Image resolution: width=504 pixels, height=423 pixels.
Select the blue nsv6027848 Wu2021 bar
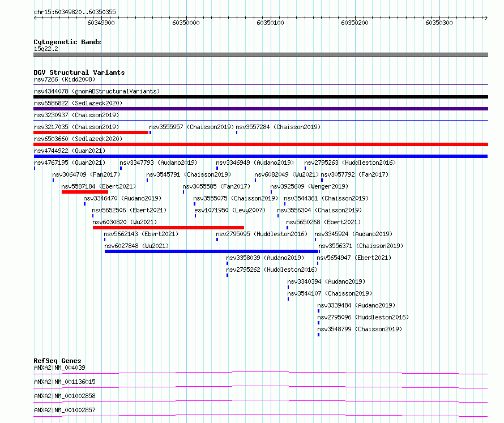click(211, 251)
